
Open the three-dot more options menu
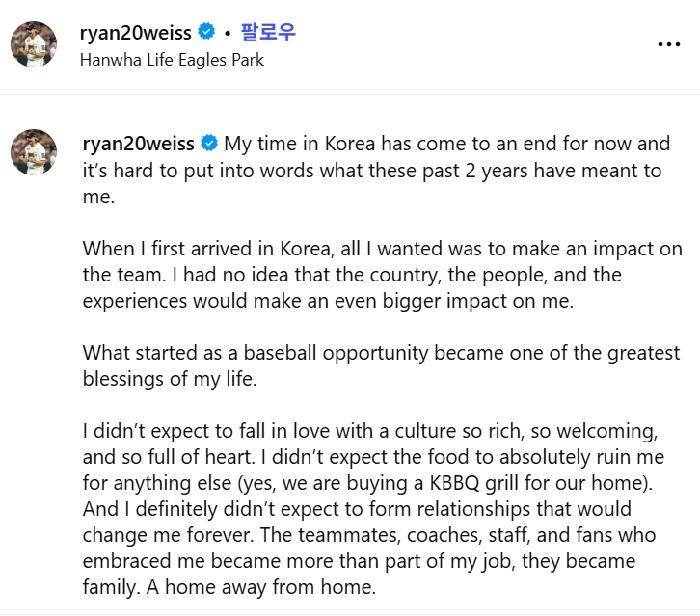pyautogui.click(x=668, y=44)
